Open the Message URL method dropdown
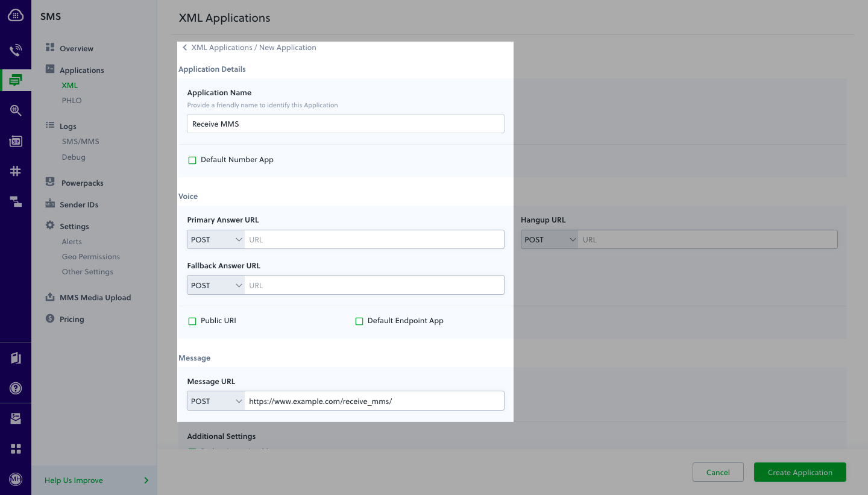 click(215, 400)
